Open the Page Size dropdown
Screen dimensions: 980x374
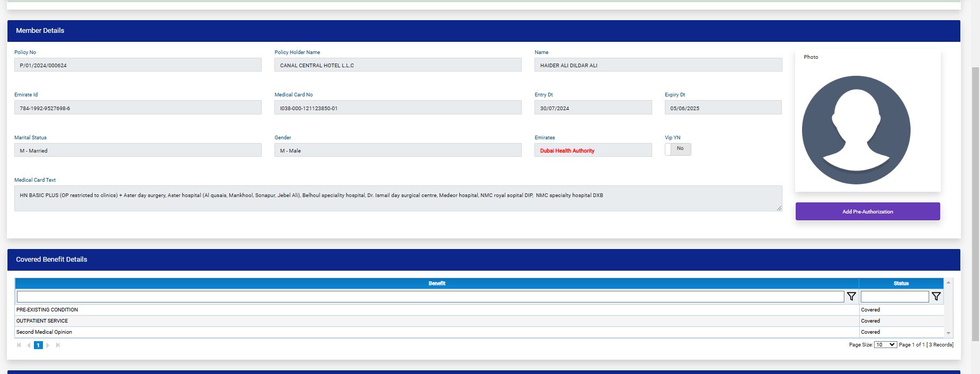click(x=885, y=344)
